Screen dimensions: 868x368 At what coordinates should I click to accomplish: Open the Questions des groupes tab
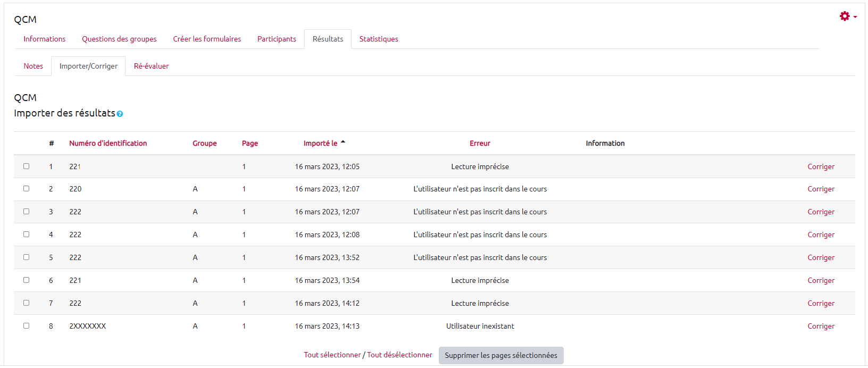point(119,39)
